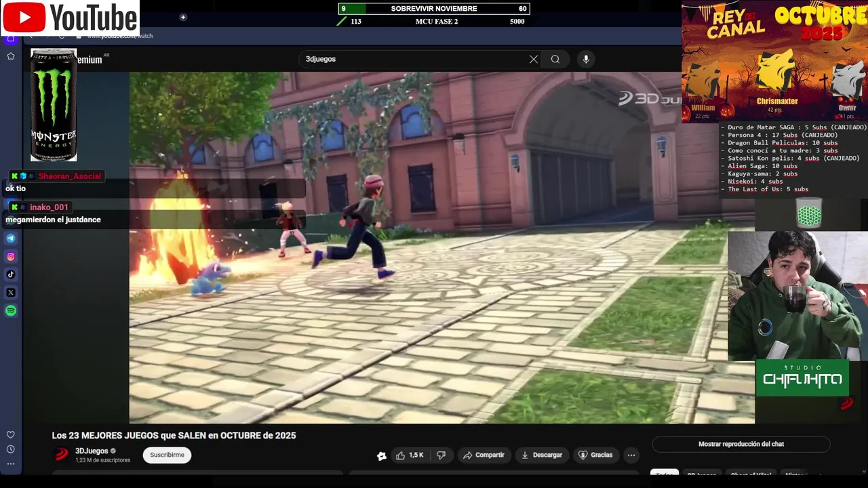This screenshot has width=868, height=488.
Task: Click the magnifier search icon
Action: point(555,59)
